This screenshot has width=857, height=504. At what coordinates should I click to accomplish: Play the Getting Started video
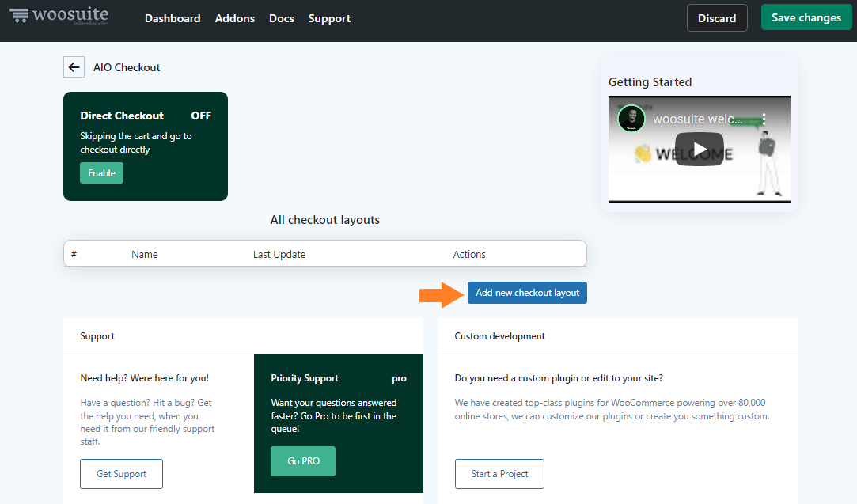(x=700, y=150)
